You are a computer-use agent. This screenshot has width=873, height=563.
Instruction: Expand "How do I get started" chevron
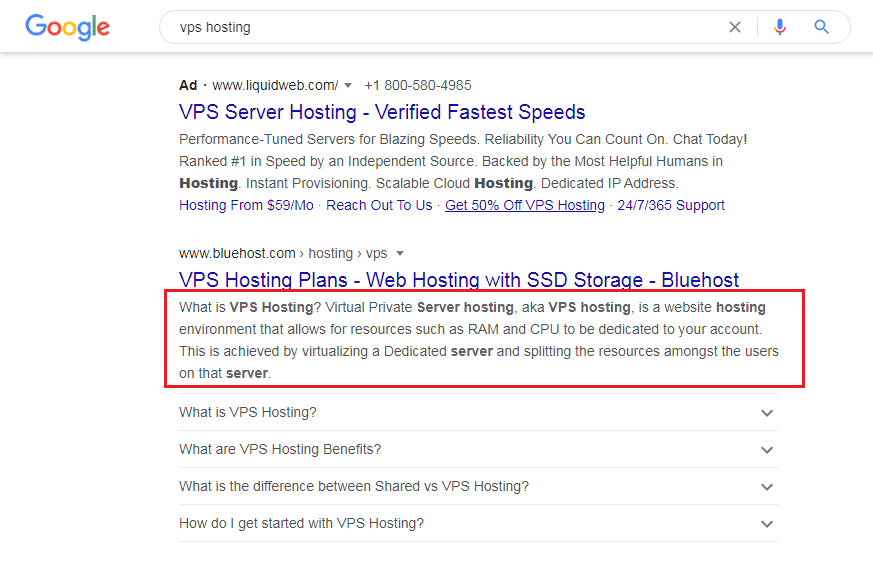[x=767, y=523]
